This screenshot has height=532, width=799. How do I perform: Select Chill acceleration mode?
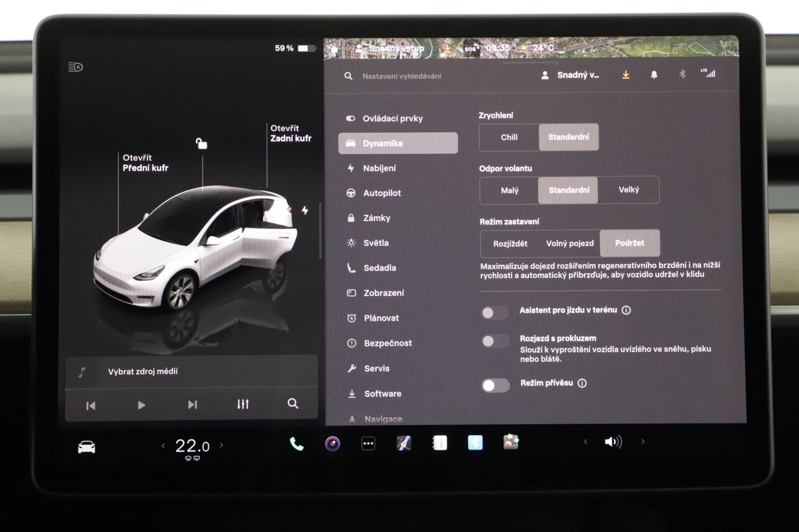tap(509, 137)
